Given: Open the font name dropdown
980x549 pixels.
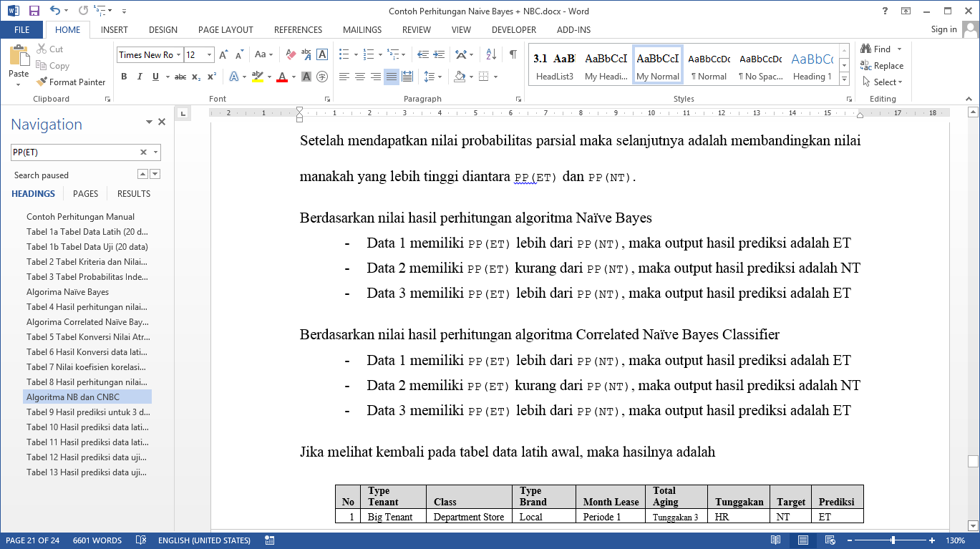Looking at the screenshot, I should tap(178, 55).
